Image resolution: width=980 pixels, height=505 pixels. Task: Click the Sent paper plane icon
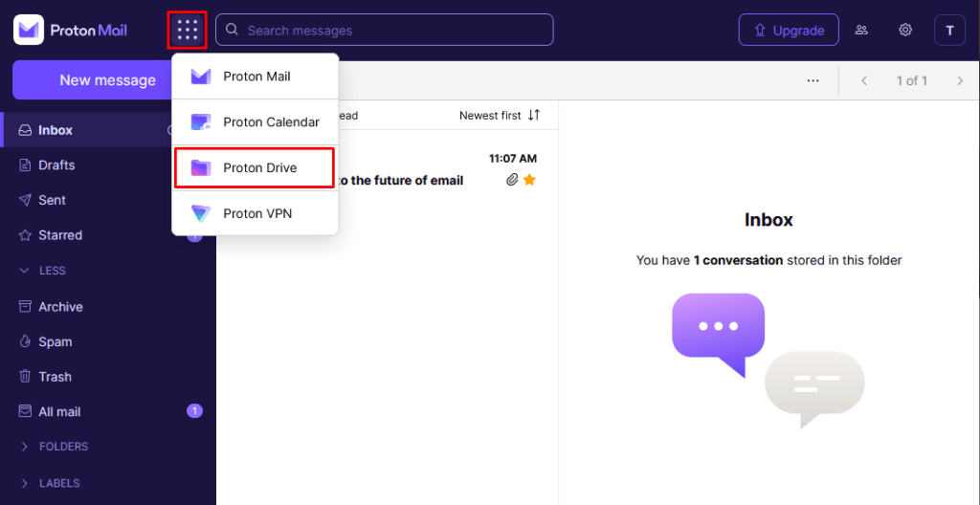25,200
